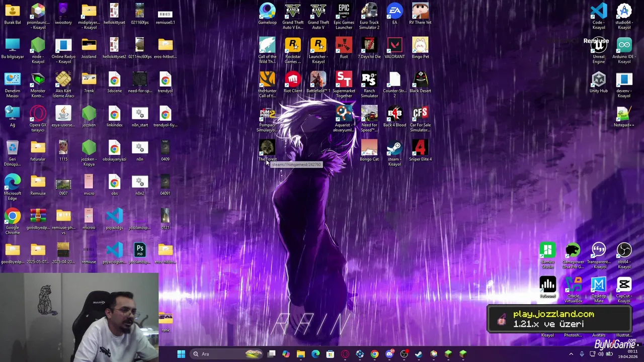The width and height of the screenshot is (644, 362).
Task: Open Copilot from the taskbar
Action: [286, 354]
